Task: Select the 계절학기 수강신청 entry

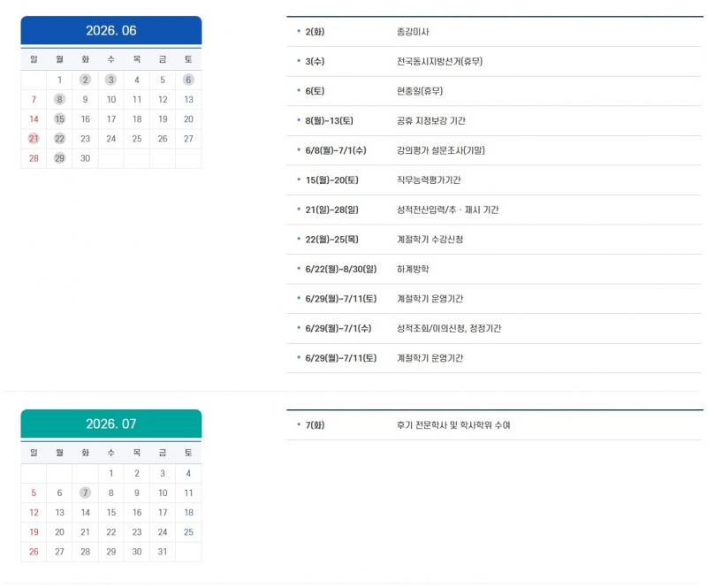Action: (x=430, y=240)
